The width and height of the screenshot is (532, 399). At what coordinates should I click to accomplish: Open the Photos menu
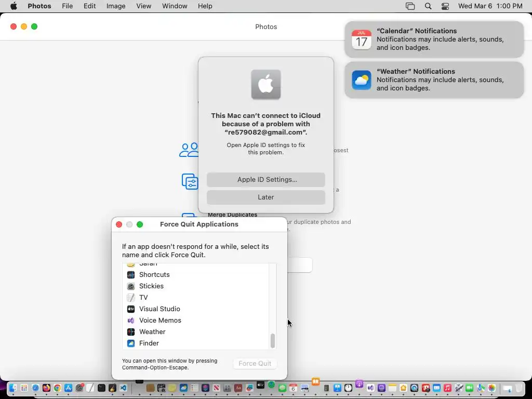coord(39,6)
